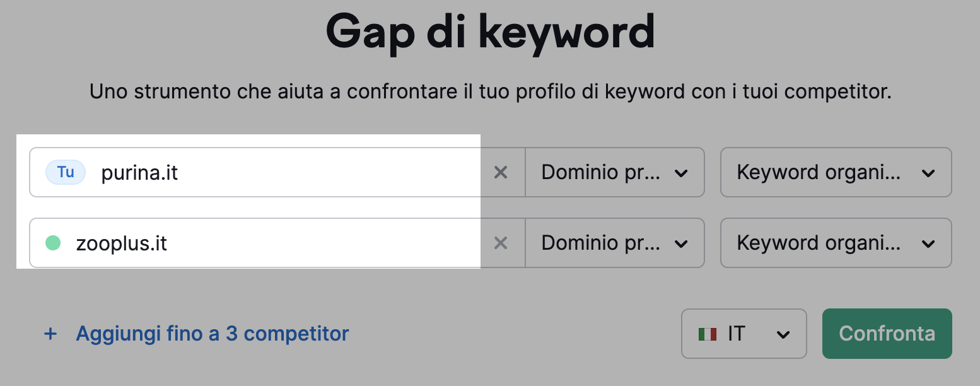Select the zooplus.it input field
Viewport: 980px width, 386px height.
pyautogui.click(x=252, y=243)
